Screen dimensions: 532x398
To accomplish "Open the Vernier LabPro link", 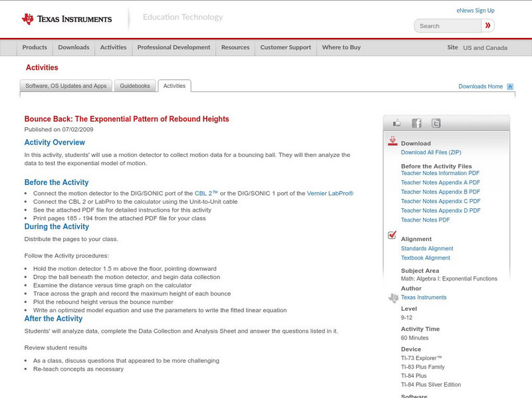I will point(330,193).
